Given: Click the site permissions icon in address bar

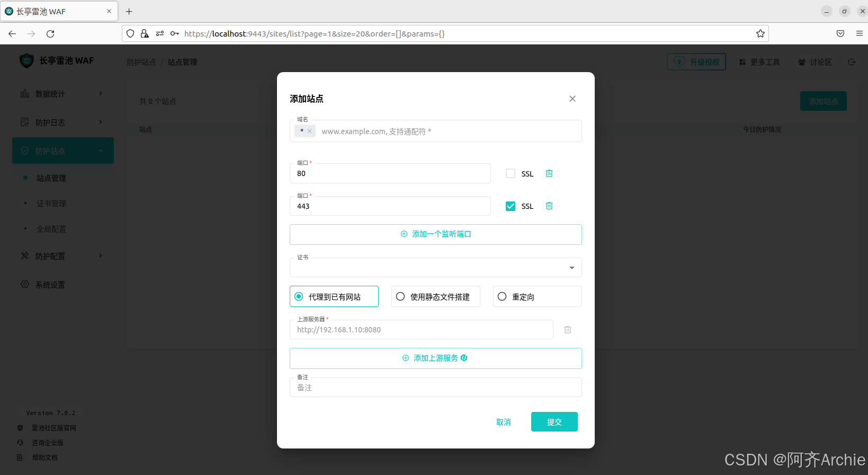Looking at the screenshot, I should point(160,33).
